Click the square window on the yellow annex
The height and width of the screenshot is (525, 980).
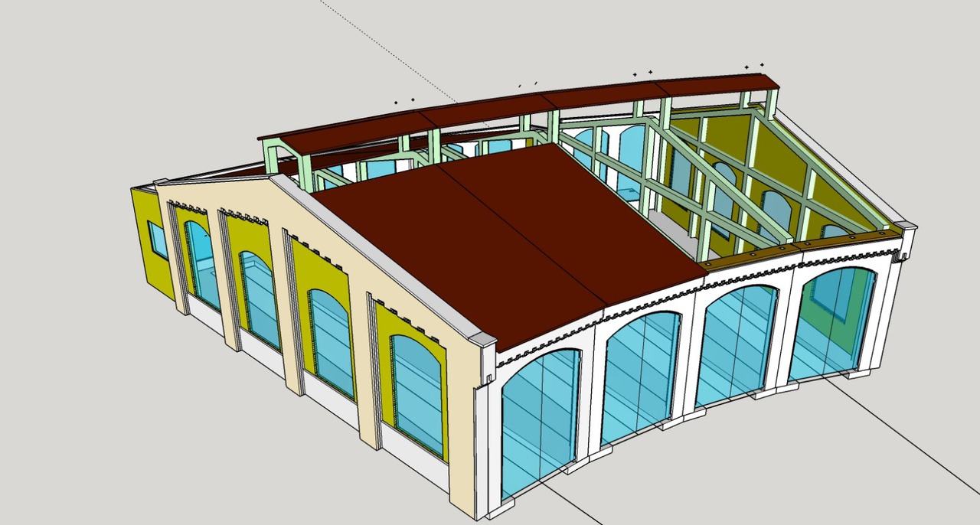click(158, 240)
